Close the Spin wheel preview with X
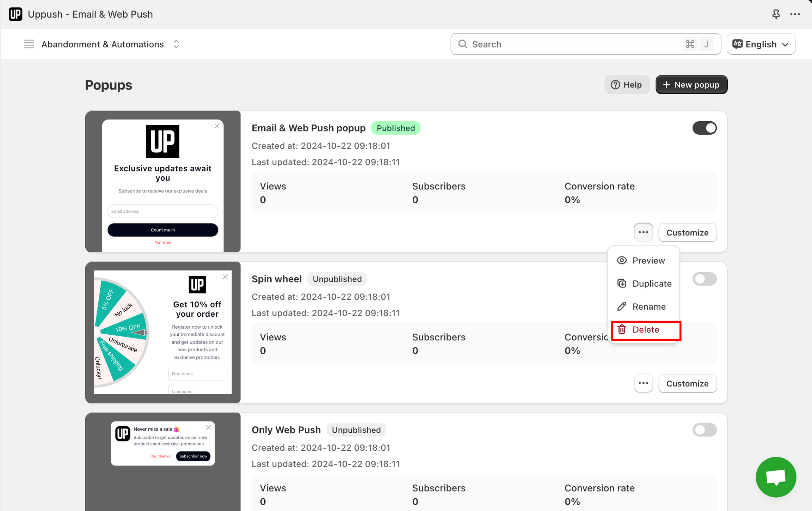This screenshot has width=812, height=511. (225, 277)
